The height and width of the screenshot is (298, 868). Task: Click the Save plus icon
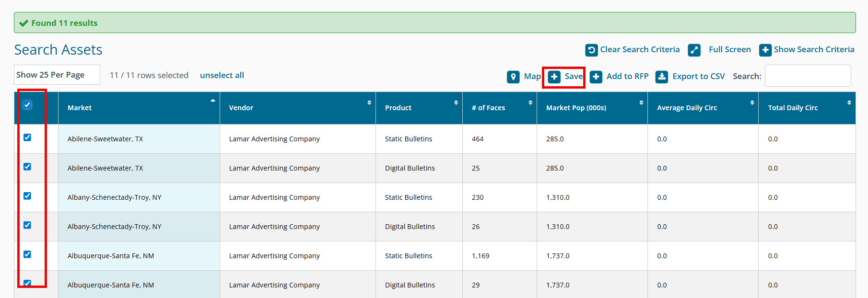tap(554, 77)
